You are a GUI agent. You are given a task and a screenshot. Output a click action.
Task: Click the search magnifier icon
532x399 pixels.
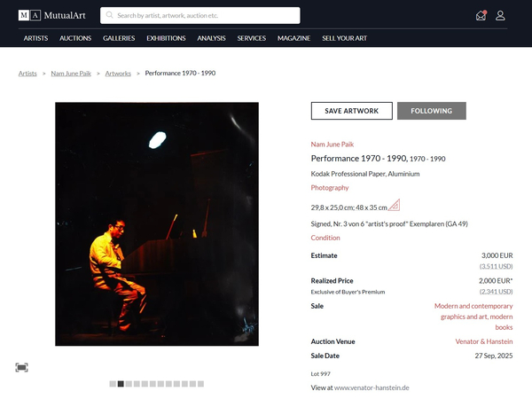tap(109, 15)
